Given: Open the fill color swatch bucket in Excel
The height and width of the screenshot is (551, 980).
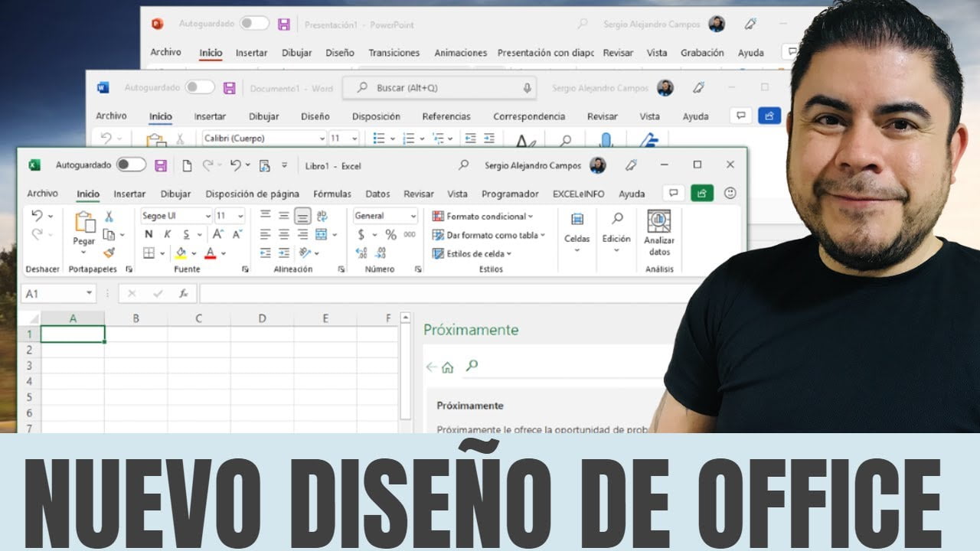Looking at the screenshot, I should (x=181, y=253).
